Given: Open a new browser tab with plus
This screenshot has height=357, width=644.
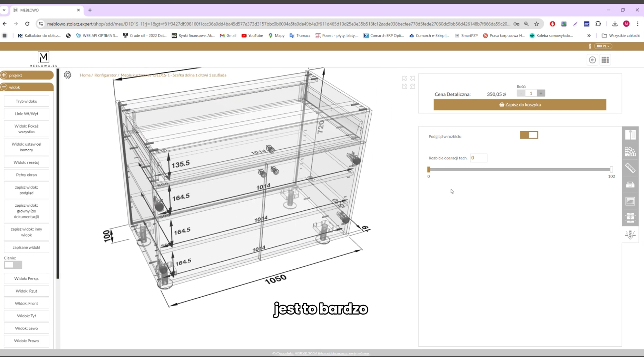Looking at the screenshot, I should [90, 10].
